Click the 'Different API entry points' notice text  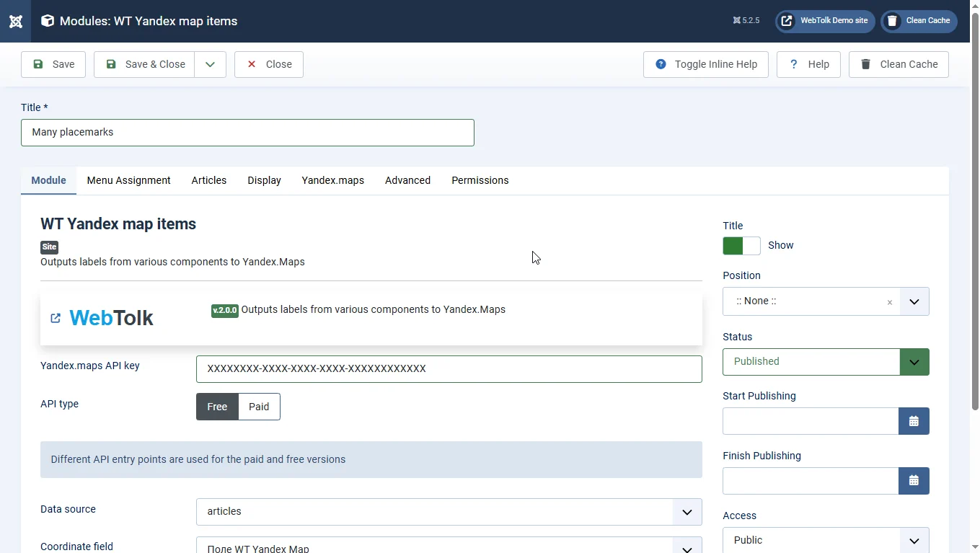[198, 459]
